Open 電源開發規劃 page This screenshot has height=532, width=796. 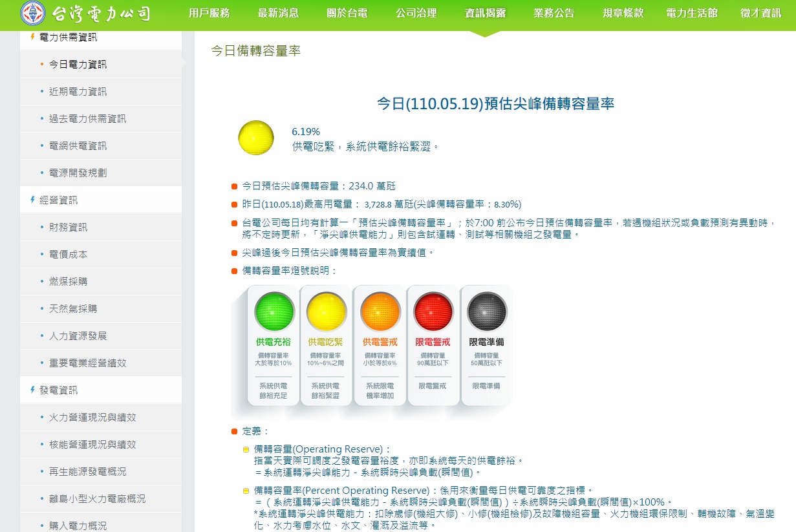(78, 173)
